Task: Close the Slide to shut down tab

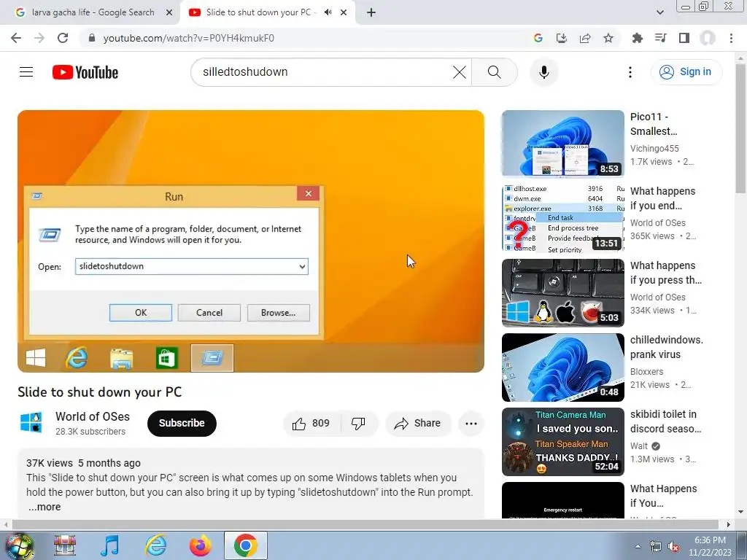Action: 344,12
